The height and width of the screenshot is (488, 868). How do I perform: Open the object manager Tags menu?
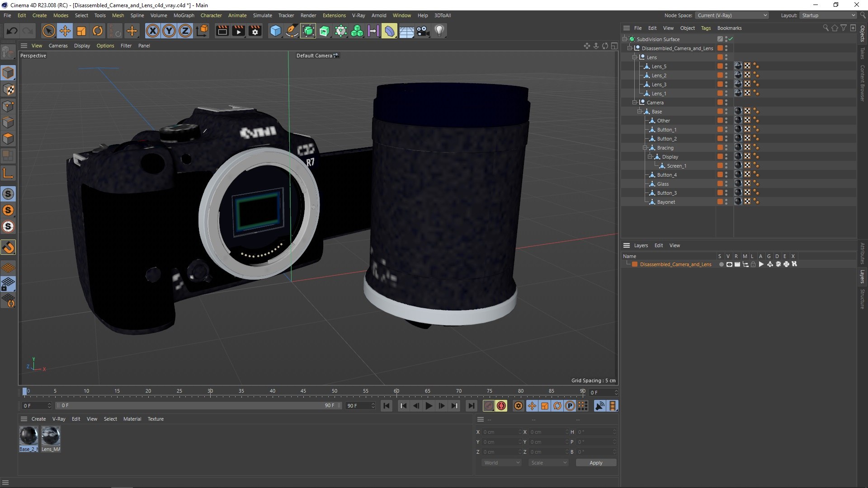pyautogui.click(x=706, y=28)
